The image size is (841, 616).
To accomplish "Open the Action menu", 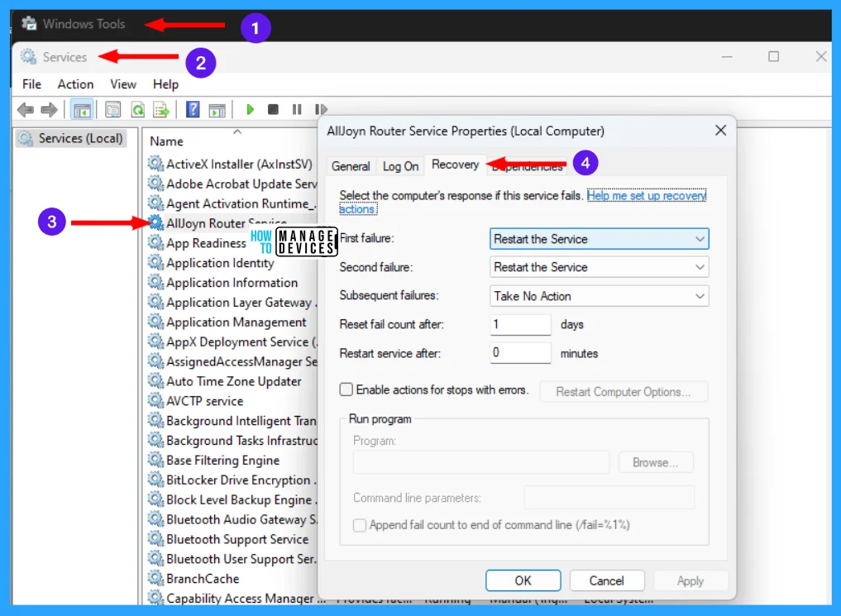I will click(x=75, y=84).
